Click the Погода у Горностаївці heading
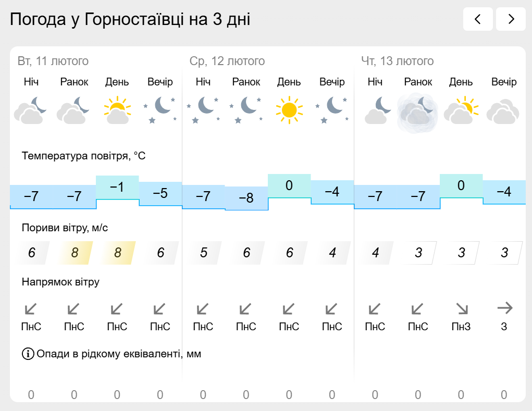Screen dimensions: 532x411 [130, 19]
